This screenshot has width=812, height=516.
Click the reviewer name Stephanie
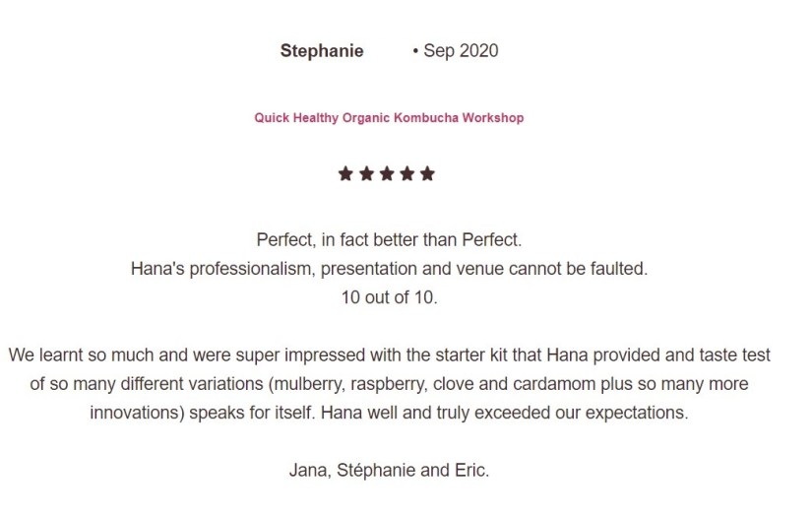pyautogui.click(x=322, y=51)
